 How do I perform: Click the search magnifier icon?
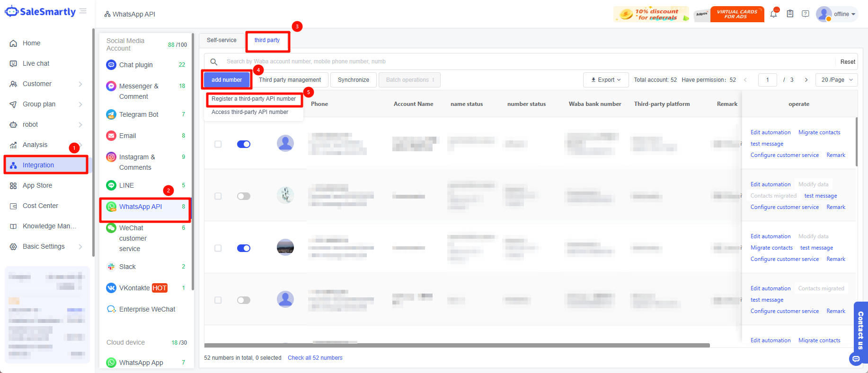pos(214,62)
